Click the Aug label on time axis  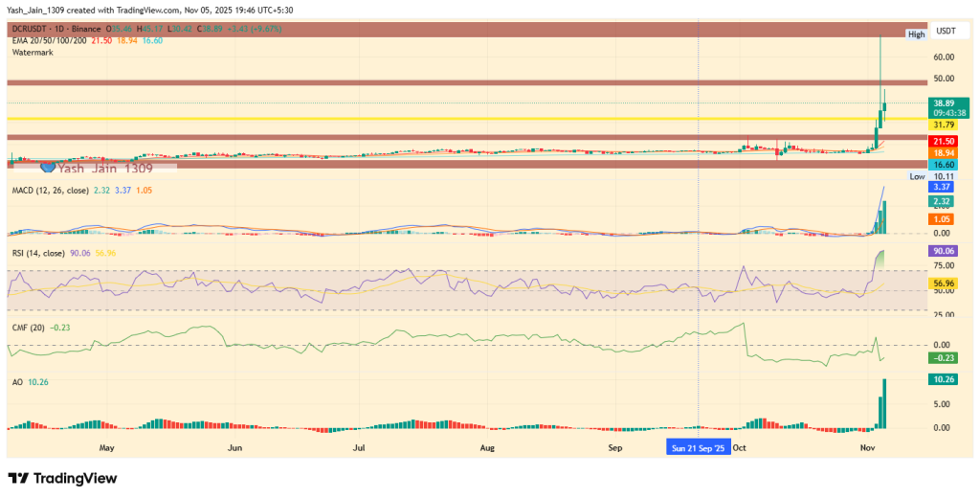point(486,447)
